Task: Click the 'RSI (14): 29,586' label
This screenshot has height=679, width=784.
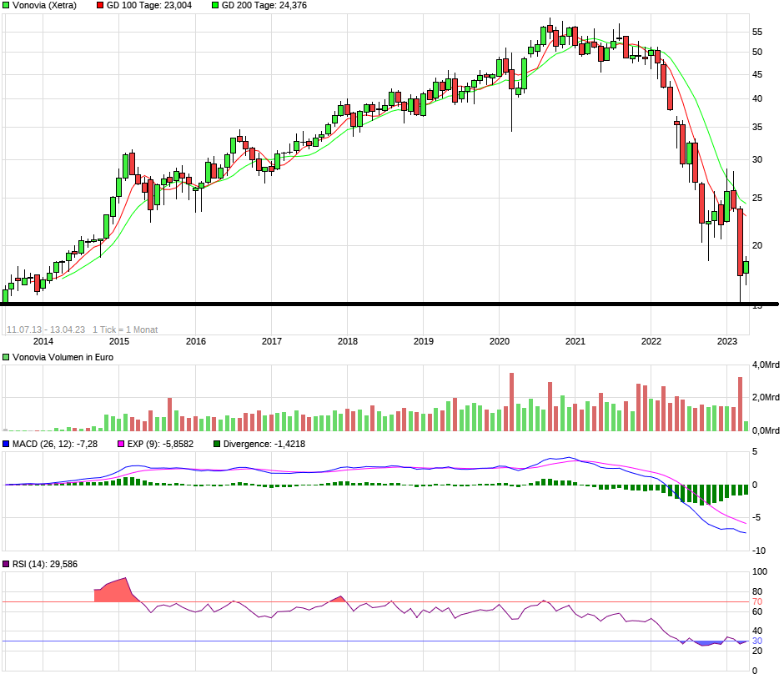Action: click(x=45, y=564)
